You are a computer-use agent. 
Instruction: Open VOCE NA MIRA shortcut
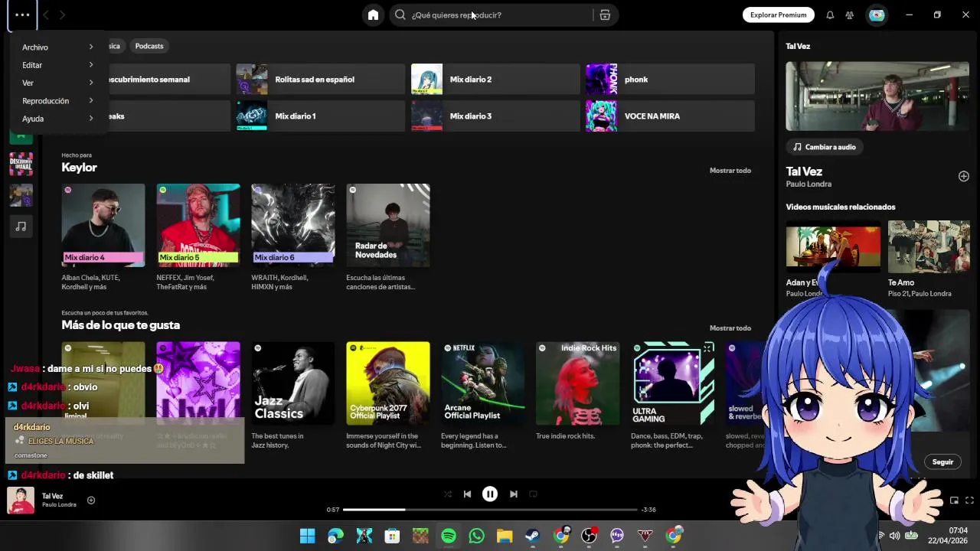click(x=670, y=116)
